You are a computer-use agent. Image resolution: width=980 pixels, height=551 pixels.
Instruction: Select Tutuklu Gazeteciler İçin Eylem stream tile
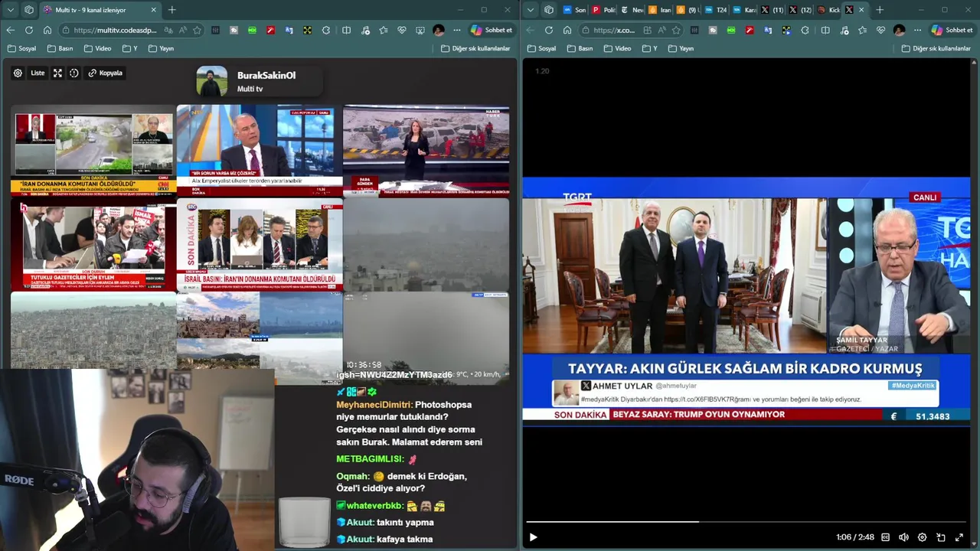click(93, 244)
